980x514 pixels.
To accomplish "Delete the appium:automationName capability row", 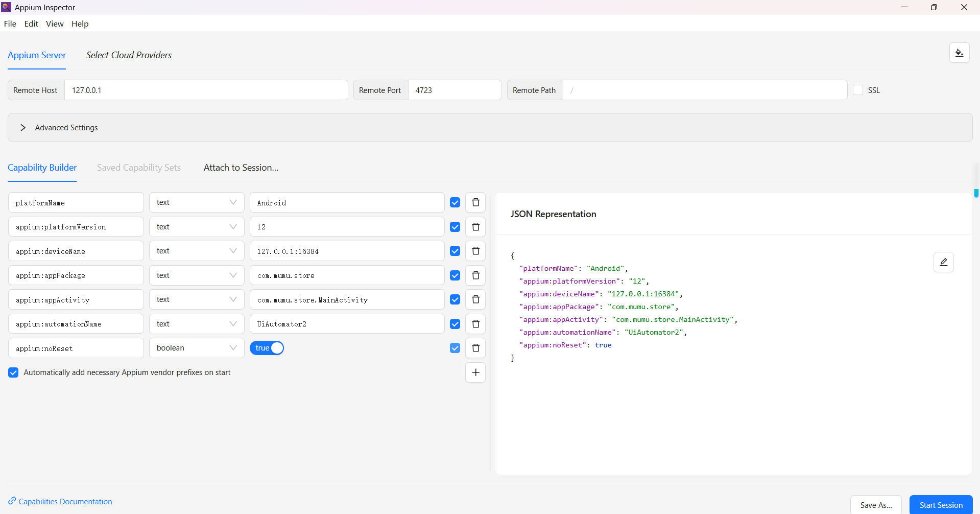I will [475, 324].
